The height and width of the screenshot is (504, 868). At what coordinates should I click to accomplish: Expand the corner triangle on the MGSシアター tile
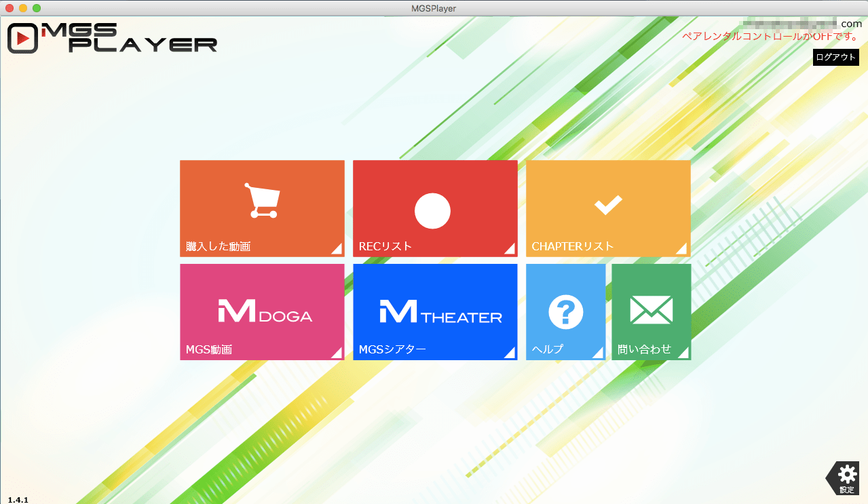pyautogui.click(x=509, y=351)
